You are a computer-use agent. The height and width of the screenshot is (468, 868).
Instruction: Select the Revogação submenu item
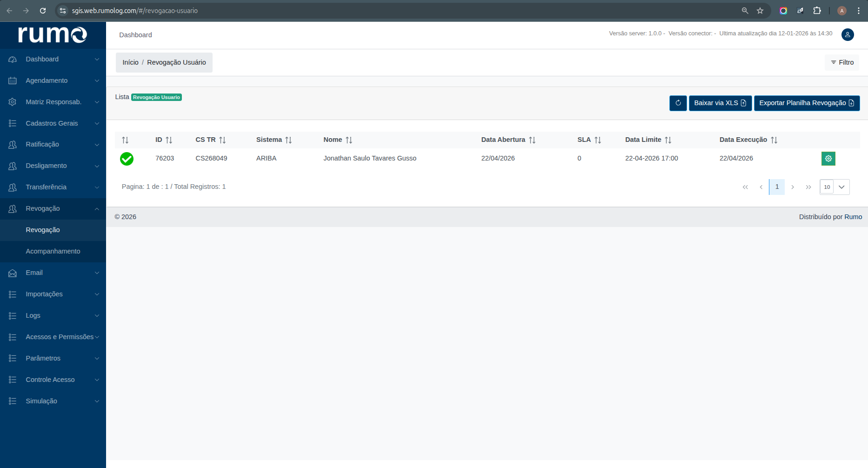[x=53, y=230]
